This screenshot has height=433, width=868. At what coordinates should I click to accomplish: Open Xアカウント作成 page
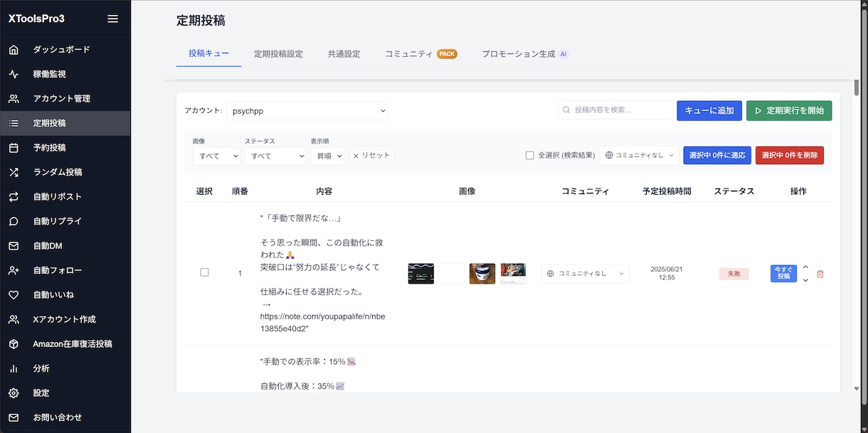[65, 319]
